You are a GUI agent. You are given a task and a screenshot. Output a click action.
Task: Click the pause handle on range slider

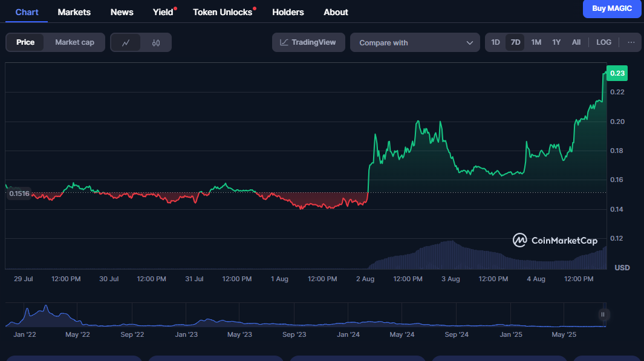[x=602, y=314]
